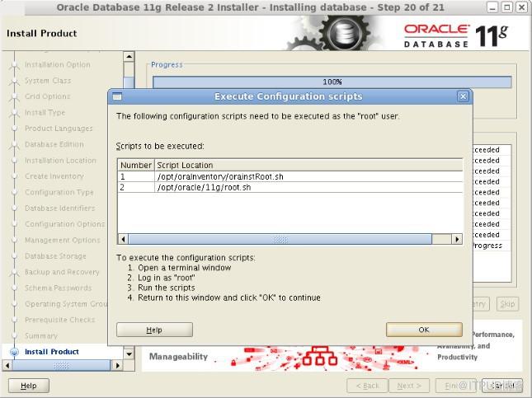
Task: Select the Grid Options step
Action: (x=48, y=96)
